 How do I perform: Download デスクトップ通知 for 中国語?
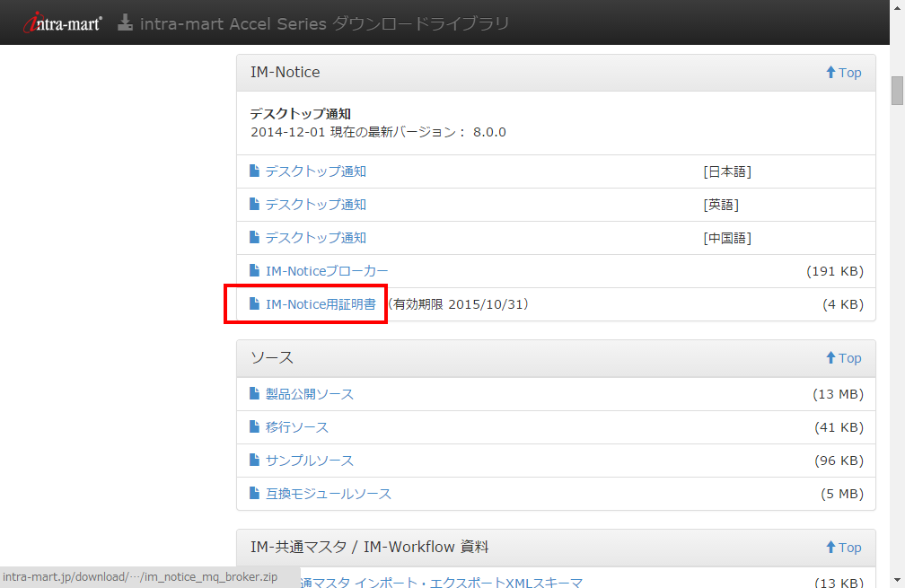click(316, 238)
